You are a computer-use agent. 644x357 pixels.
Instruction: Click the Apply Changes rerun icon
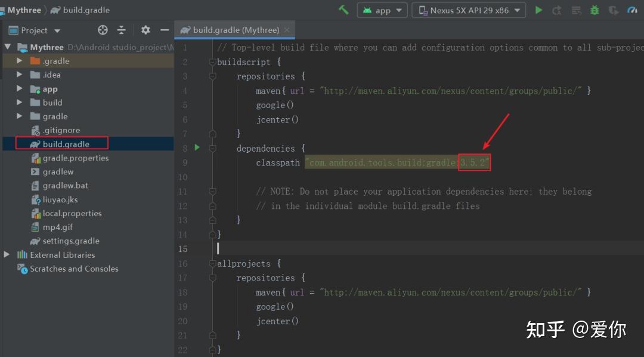[557, 10]
